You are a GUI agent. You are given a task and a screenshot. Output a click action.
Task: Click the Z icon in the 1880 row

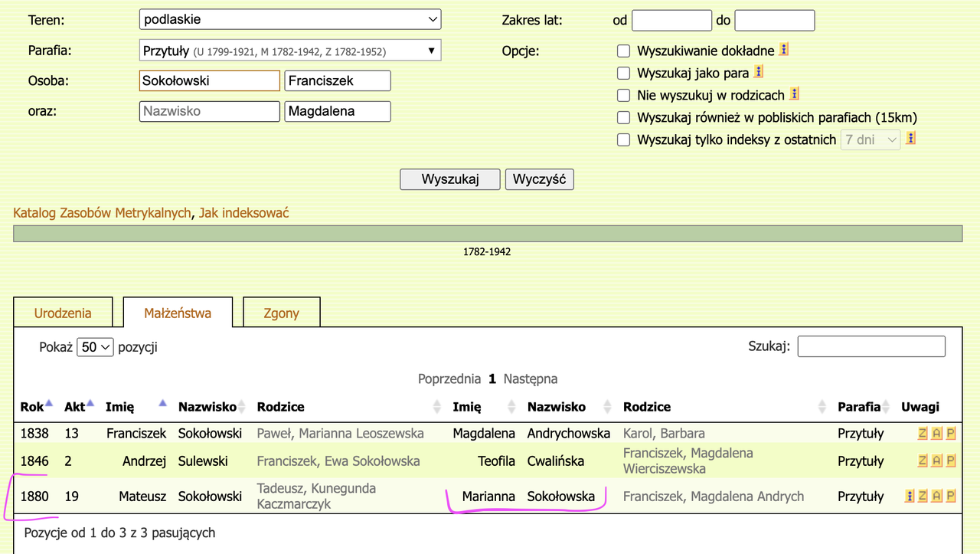coord(923,496)
